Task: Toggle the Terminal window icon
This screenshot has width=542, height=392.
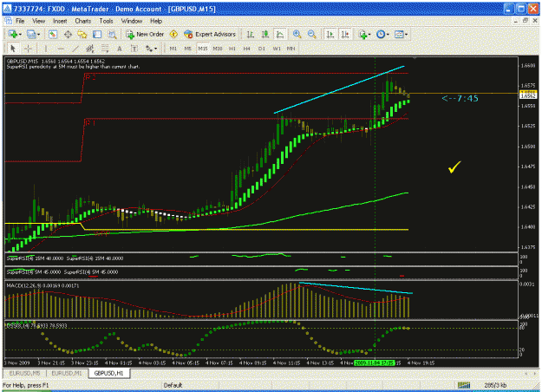Action: tap(97, 34)
